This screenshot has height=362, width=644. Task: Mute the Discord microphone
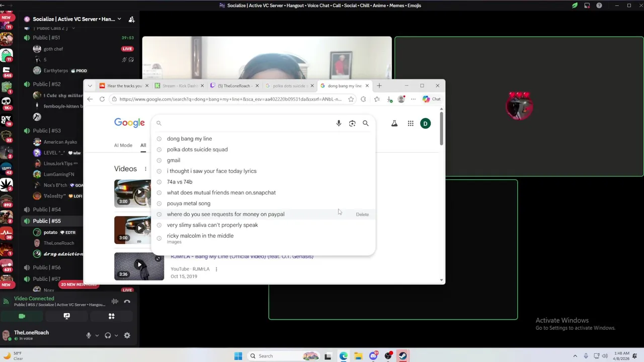coord(89,335)
